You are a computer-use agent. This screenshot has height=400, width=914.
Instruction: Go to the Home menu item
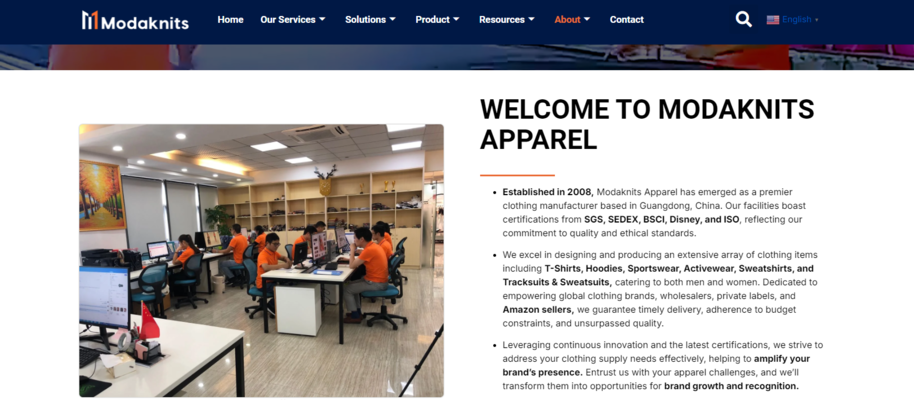pos(230,19)
